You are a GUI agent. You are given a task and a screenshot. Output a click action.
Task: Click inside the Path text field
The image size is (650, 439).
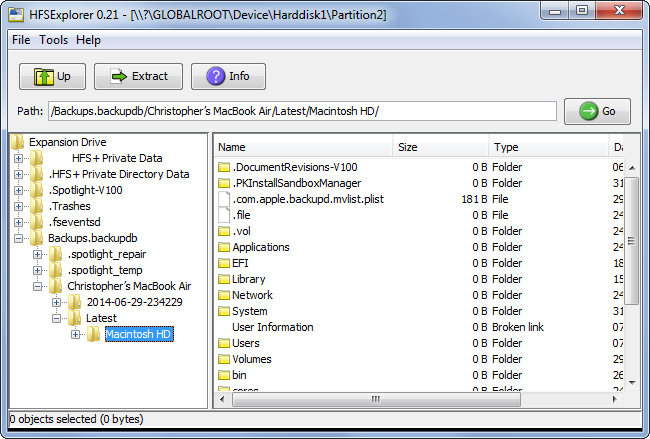coord(302,111)
